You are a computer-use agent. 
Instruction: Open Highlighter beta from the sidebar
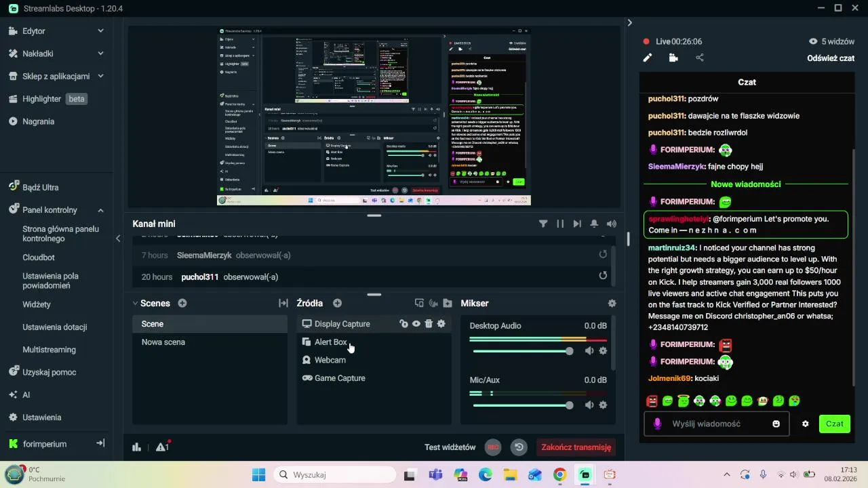point(54,99)
